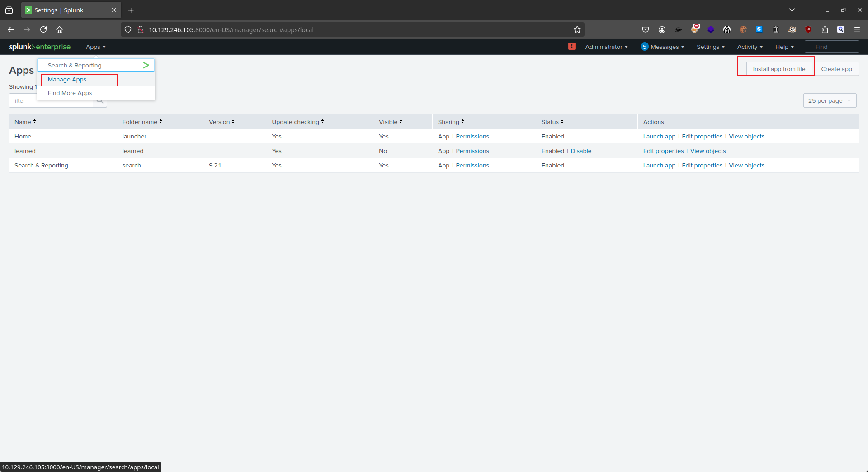Screen dimensions: 868x472
Task: Choose Find More Apps menu entry
Action: [x=70, y=93]
